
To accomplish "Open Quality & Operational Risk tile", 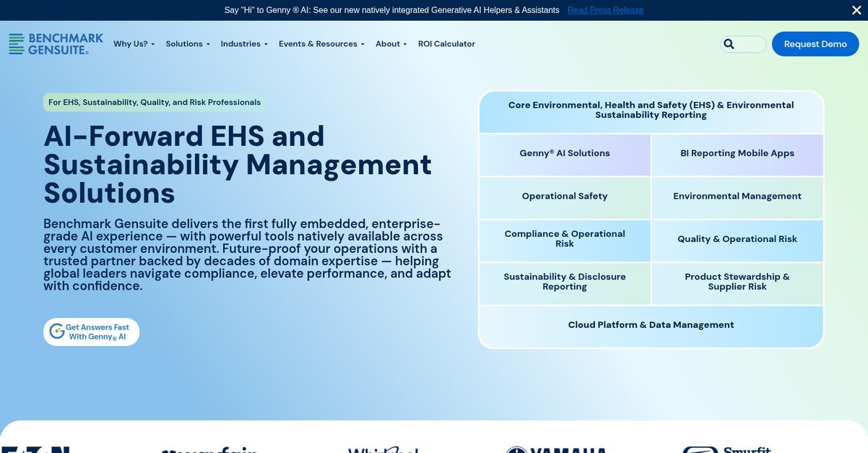I will pos(737,240).
